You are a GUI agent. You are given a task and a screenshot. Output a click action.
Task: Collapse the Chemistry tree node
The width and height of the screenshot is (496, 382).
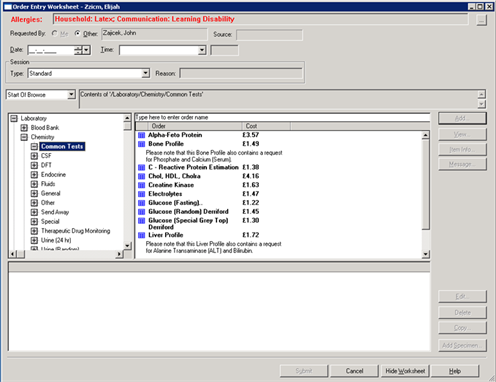pyautogui.click(x=24, y=137)
